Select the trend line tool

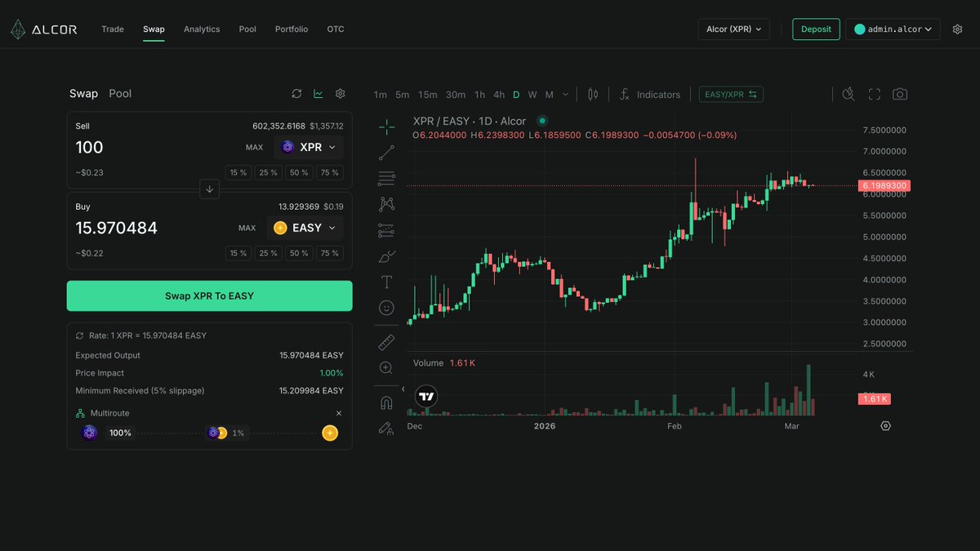click(387, 153)
